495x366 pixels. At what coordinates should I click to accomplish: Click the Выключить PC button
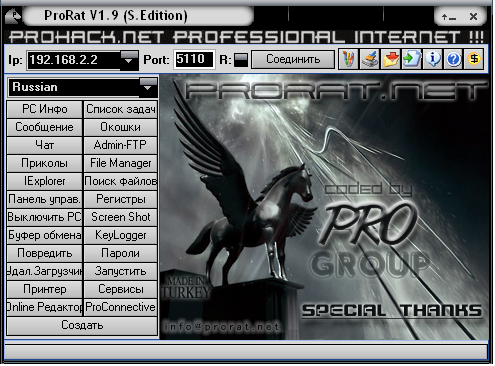[44, 217]
